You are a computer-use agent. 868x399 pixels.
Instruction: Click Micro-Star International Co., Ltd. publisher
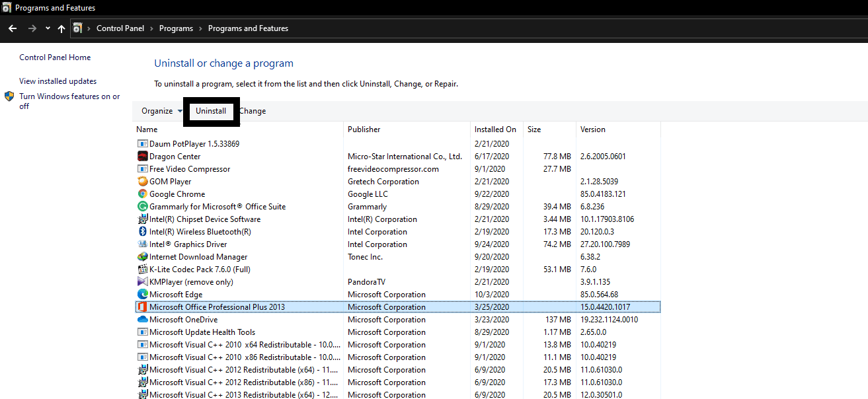405,157
